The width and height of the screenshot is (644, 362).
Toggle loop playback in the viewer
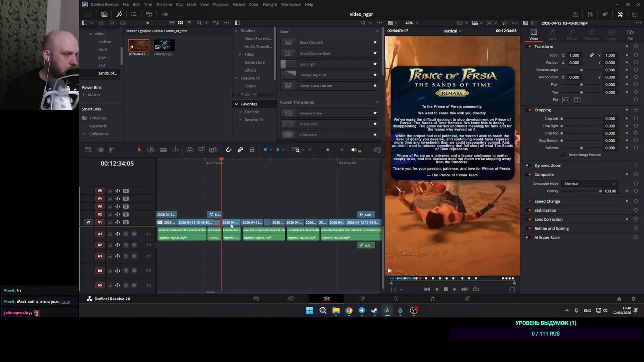click(x=476, y=289)
